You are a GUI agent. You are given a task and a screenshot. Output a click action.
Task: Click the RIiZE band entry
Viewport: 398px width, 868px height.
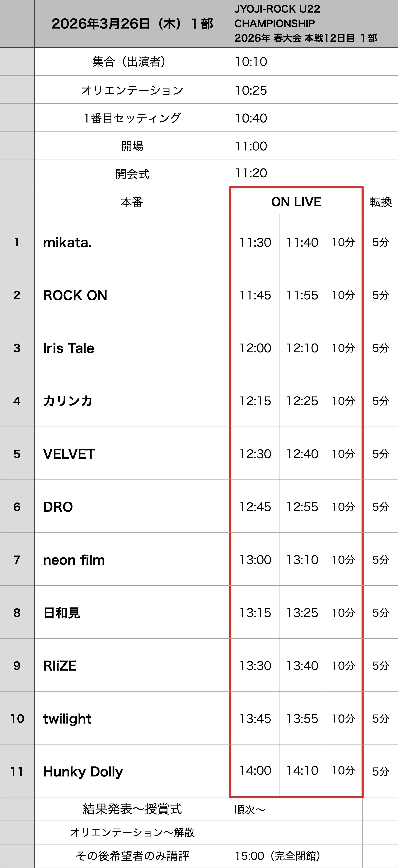coord(60,666)
